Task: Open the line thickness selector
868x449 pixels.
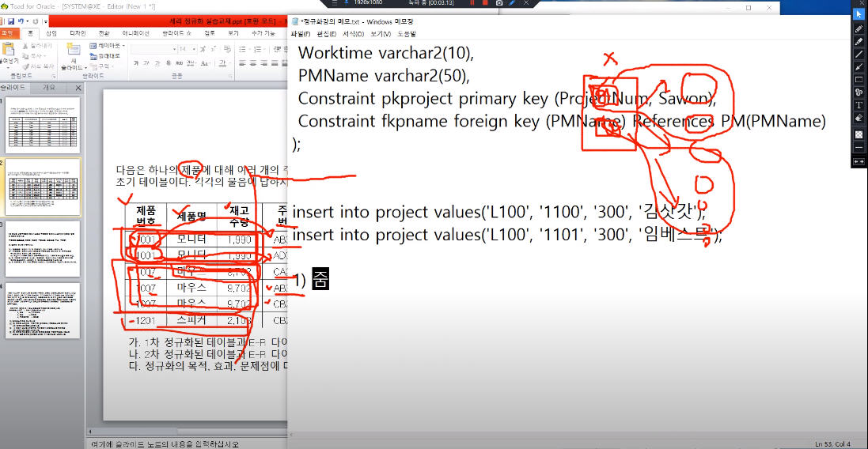Action: coord(859,148)
